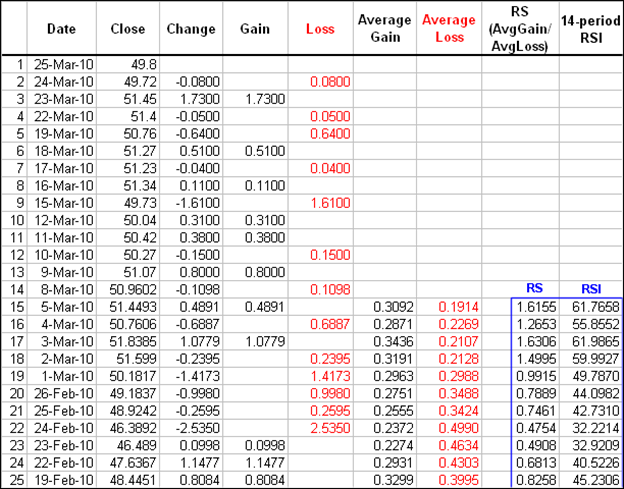
Task: Select close value 48.4451
Action: [133, 480]
